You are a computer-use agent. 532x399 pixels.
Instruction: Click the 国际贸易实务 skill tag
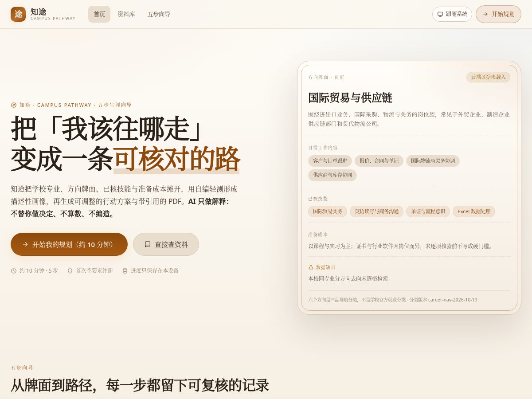point(328,211)
